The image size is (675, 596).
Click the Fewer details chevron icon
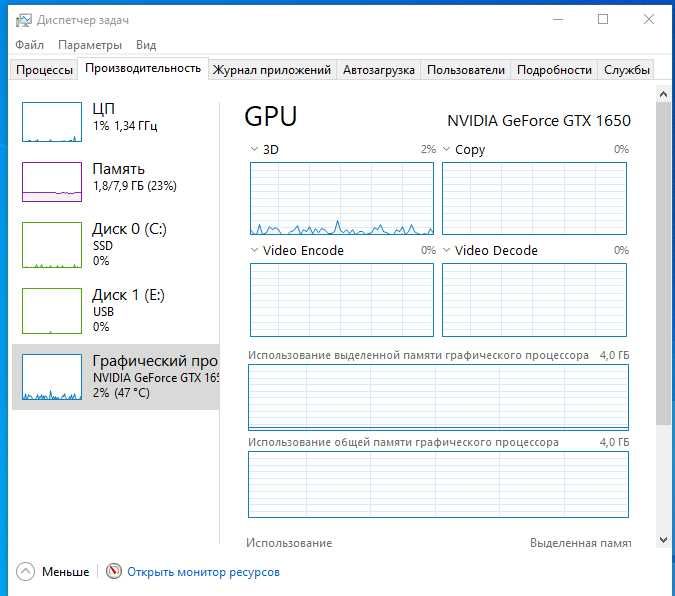(26, 572)
